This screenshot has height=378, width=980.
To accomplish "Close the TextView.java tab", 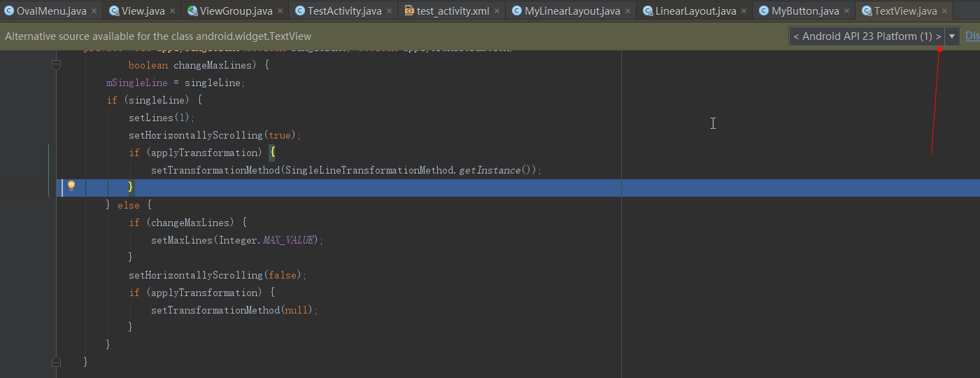I will (x=944, y=11).
